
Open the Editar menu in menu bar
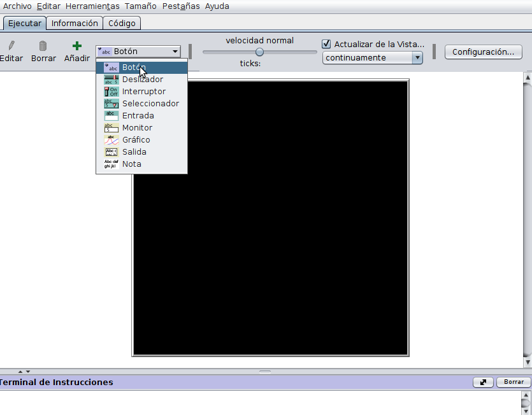click(x=48, y=6)
